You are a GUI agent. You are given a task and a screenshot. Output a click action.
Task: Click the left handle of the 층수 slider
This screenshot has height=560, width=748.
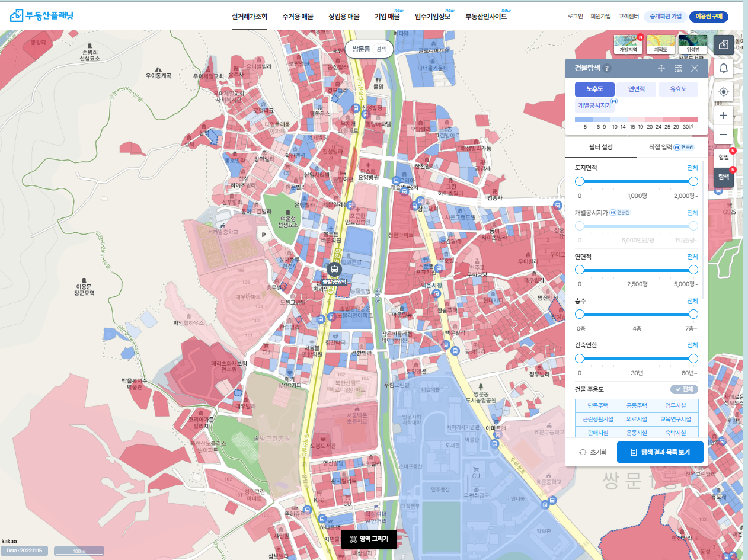click(580, 314)
